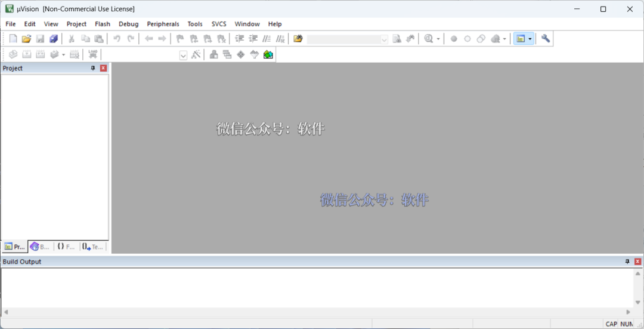Cut selection with the scissors icon

[x=72, y=39]
